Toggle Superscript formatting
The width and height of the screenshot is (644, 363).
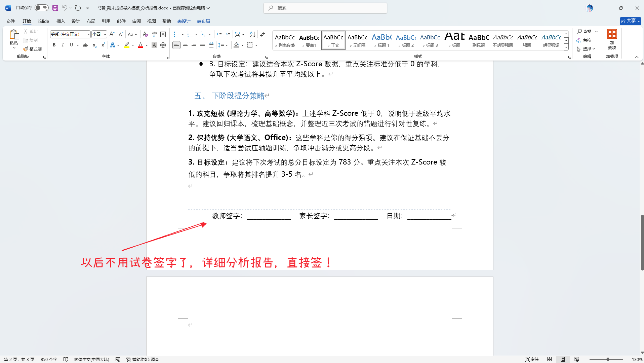(103, 45)
